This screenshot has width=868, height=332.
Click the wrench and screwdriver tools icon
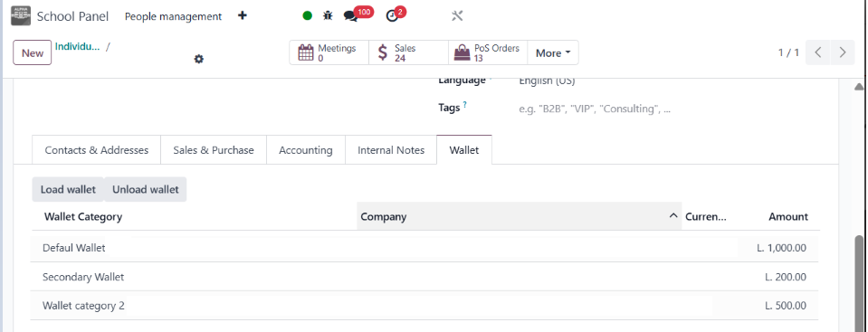tap(457, 16)
